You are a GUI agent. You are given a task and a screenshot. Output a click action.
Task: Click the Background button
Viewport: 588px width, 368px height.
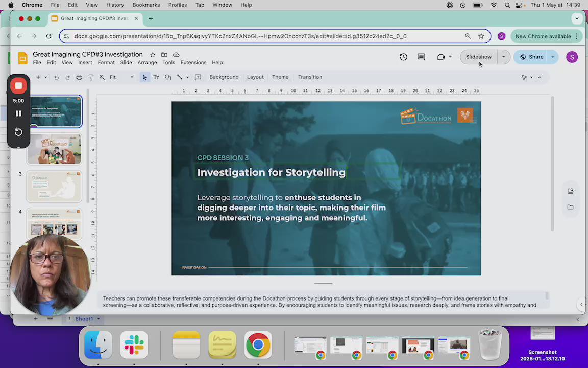(x=224, y=77)
